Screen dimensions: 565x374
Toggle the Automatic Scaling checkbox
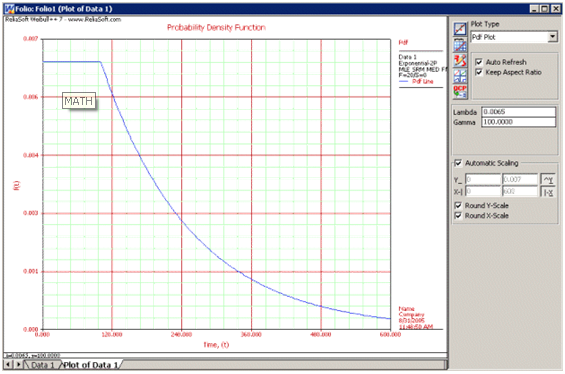click(x=458, y=163)
